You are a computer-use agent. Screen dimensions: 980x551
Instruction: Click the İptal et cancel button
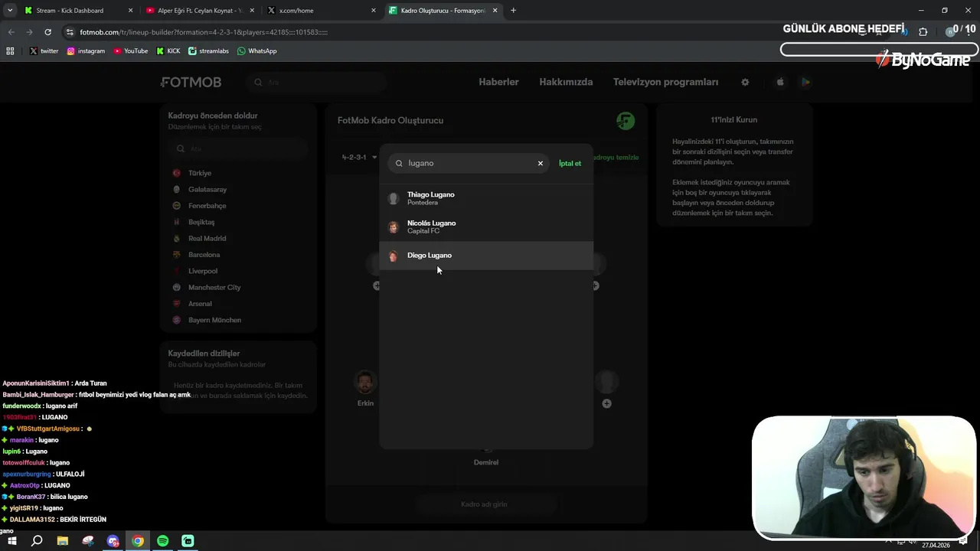570,163
